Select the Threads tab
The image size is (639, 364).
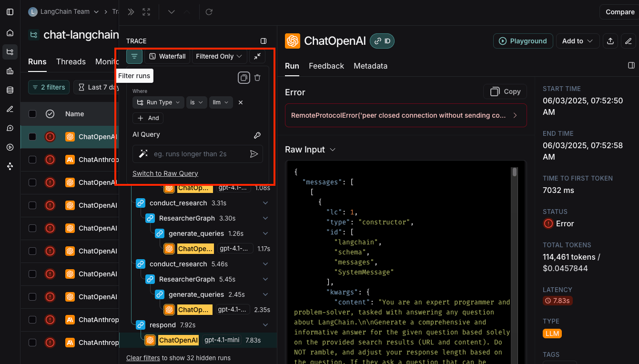coord(71,61)
